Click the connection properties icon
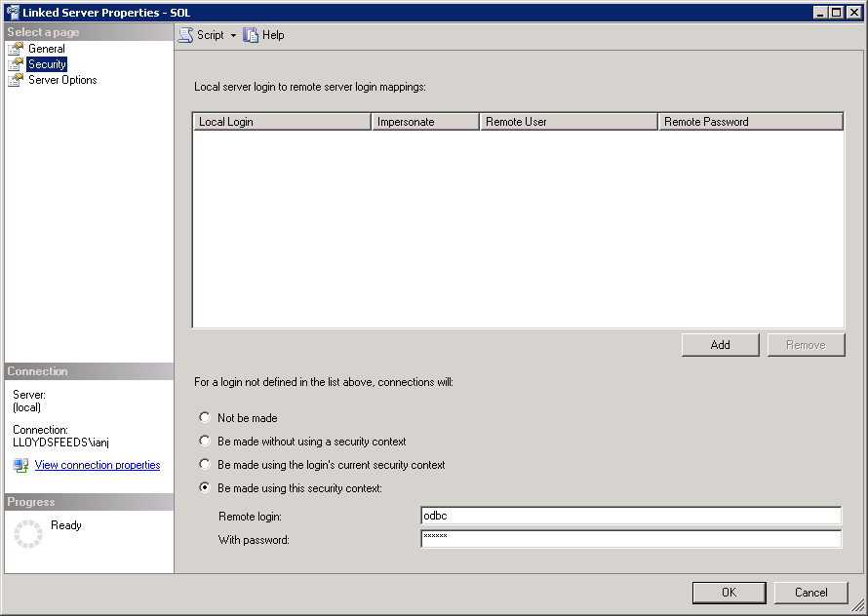868x616 pixels. (21, 466)
